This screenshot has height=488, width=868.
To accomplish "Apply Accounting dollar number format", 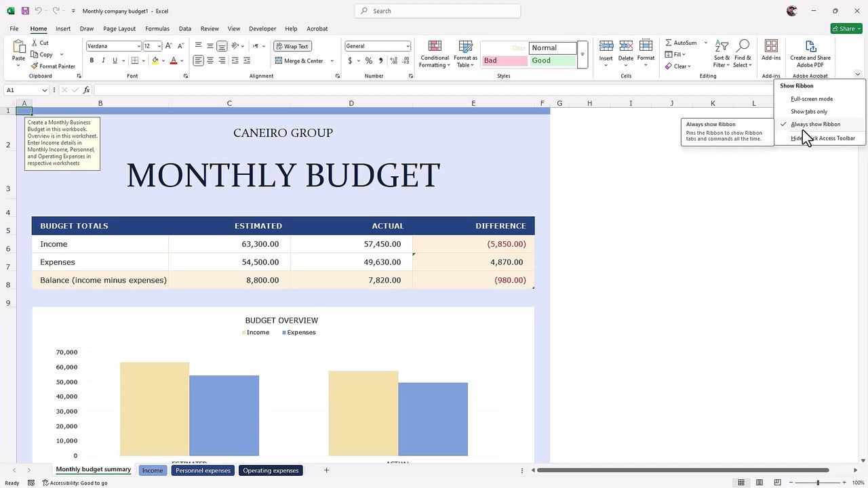I will (350, 60).
